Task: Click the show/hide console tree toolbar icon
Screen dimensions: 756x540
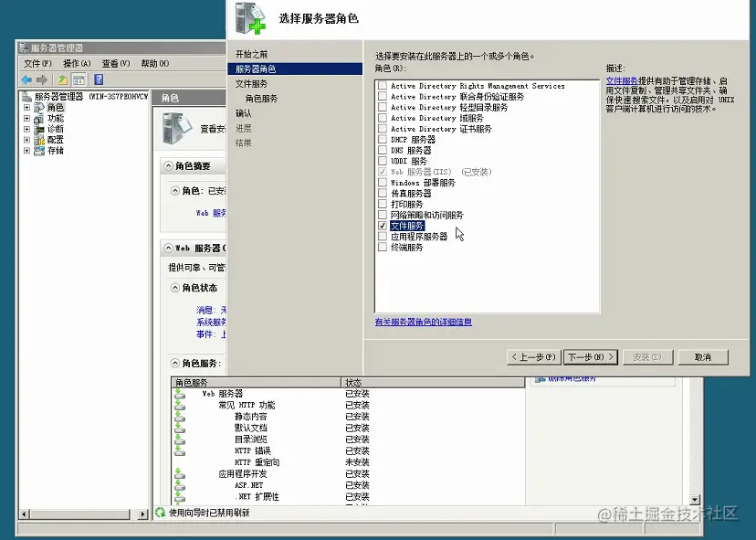Action: pos(79,79)
